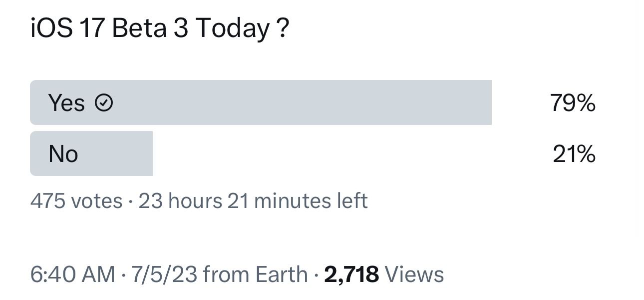Click the from Earth location label
644x300 pixels.
(x=256, y=274)
